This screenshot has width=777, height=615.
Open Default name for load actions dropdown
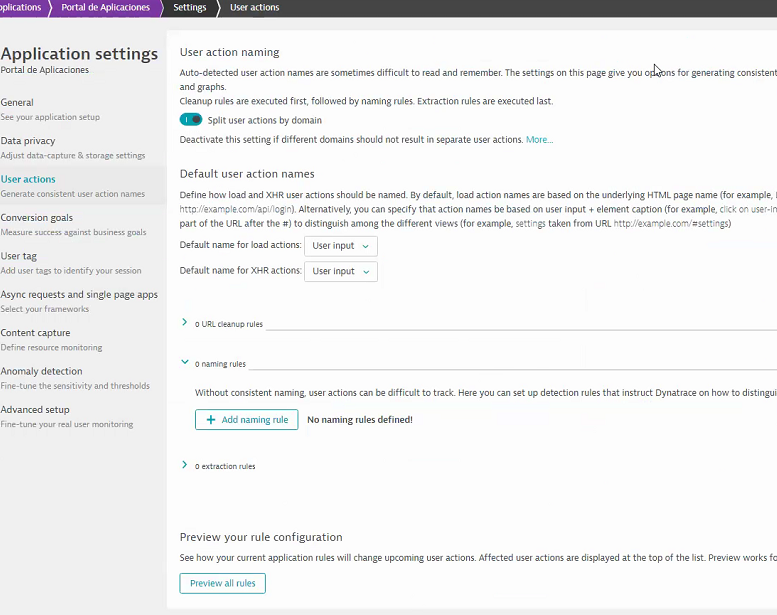tap(340, 246)
